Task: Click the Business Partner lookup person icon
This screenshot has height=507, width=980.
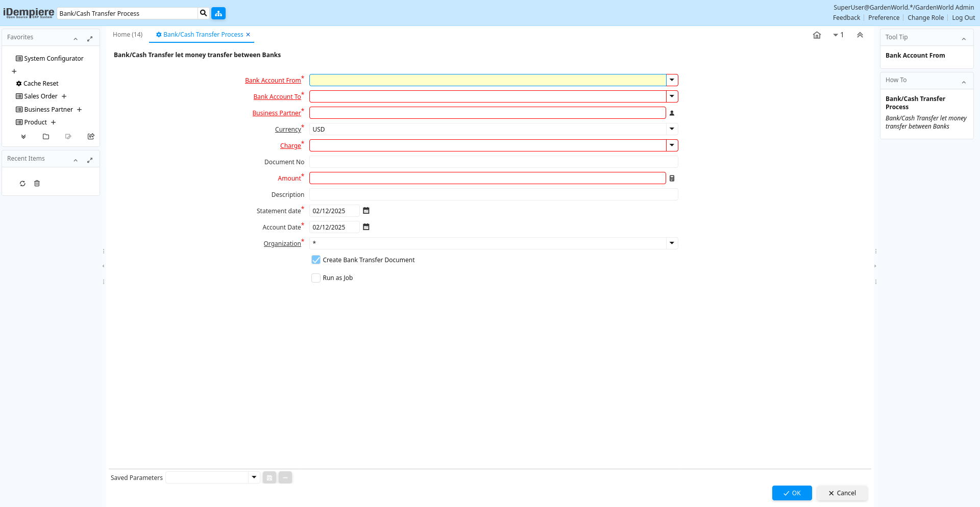Action: click(672, 113)
